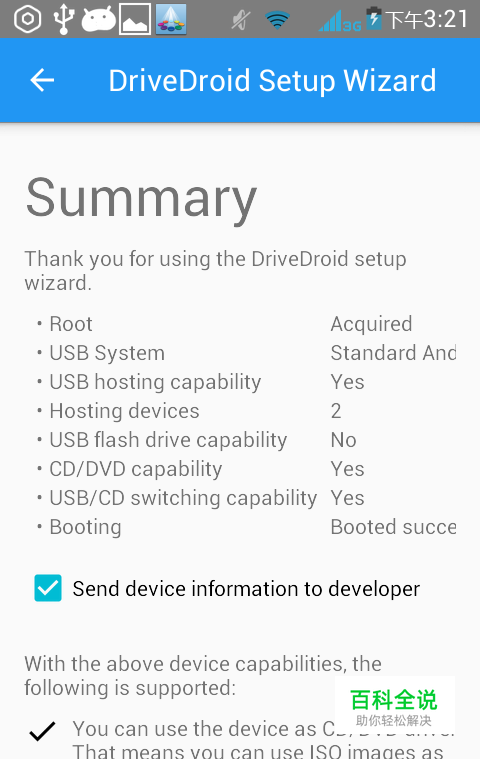Tap the checkmark beside CD/DVD support text
Screen dimensions: 480x759
click(x=43, y=731)
